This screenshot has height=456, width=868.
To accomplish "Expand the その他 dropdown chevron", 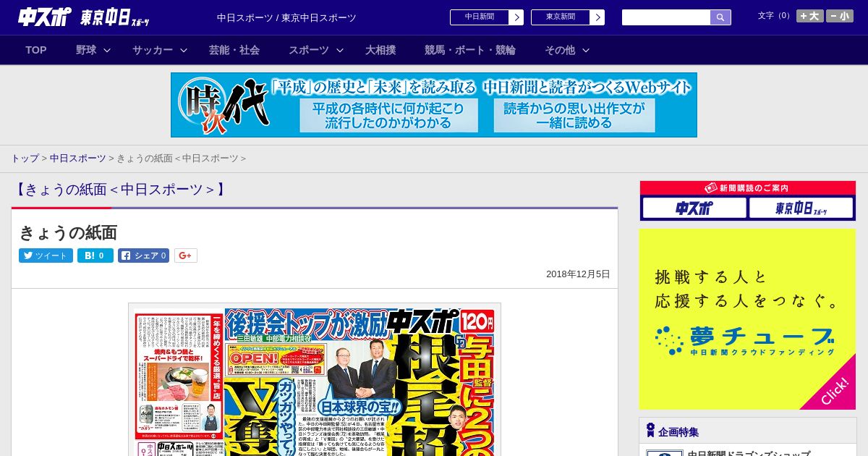I will (x=586, y=50).
